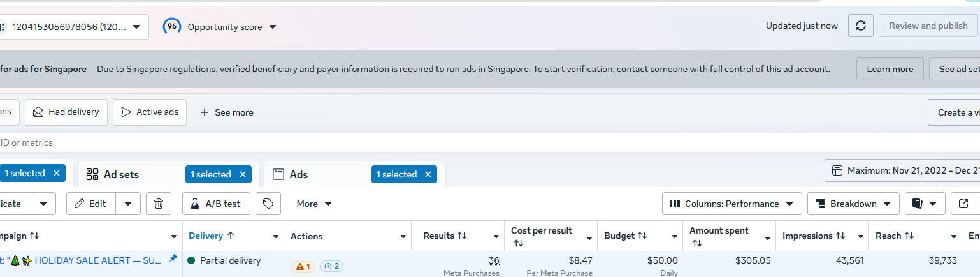Image resolution: width=980 pixels, height=277 pixels.
Task: Open the Edit button dropdown arrow
Action: tap(128, 204)
